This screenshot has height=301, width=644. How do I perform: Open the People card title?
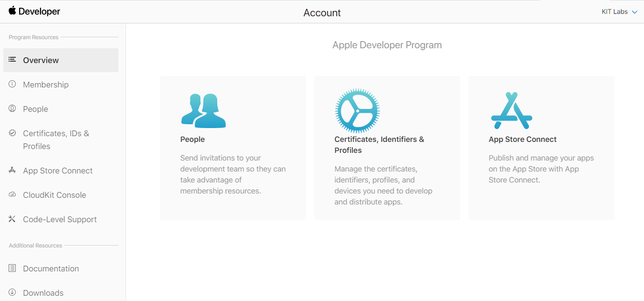point(192,140)
